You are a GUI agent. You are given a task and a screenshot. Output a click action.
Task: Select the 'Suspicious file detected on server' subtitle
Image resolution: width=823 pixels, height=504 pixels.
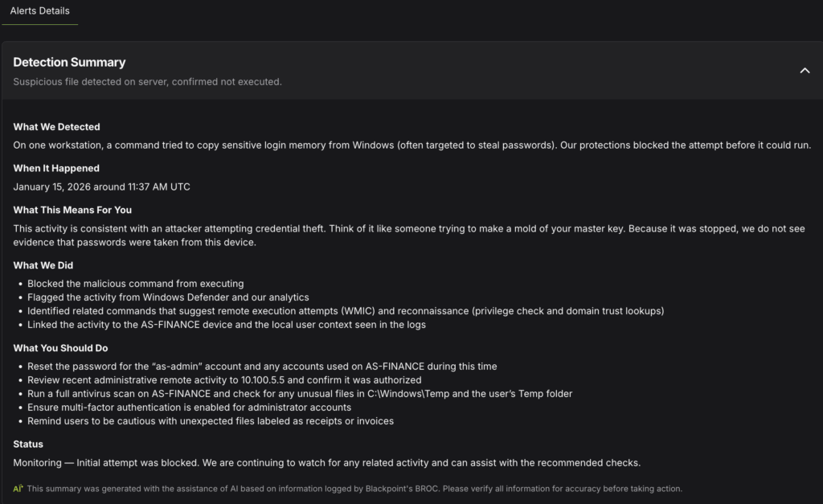tap(147, 82)
